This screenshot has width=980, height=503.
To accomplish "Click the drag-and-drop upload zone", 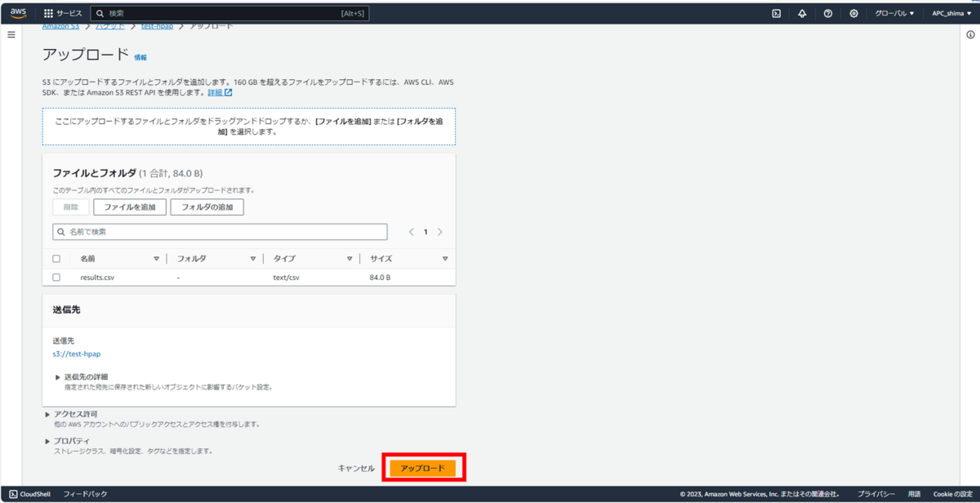I will pos(249,127).
